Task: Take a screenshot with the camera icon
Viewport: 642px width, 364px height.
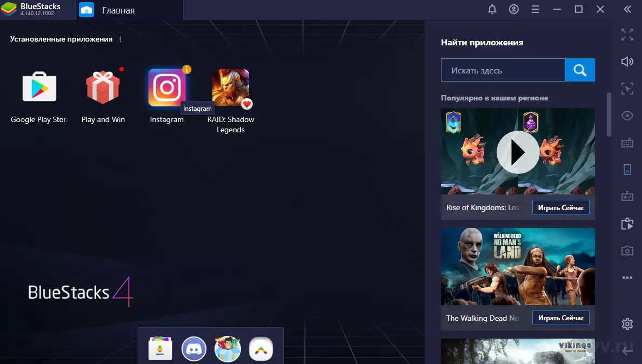Action: click(x=627, y=250)
